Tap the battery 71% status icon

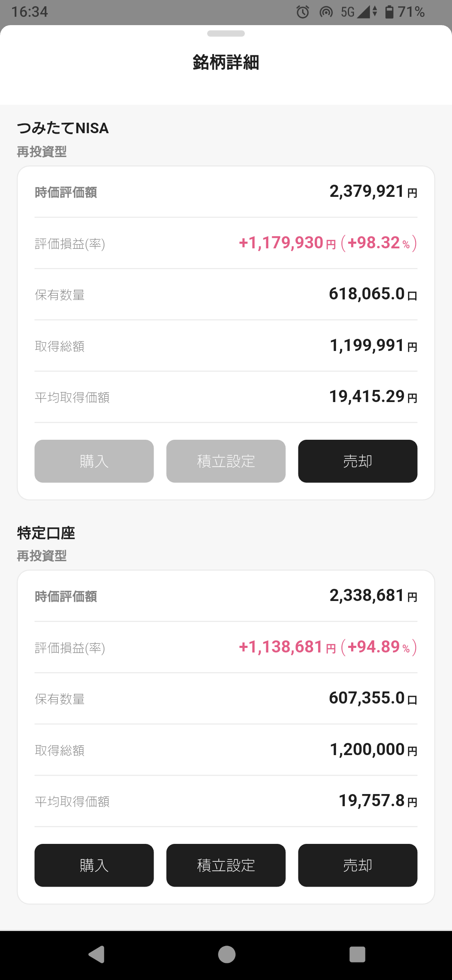pos(405,12)
